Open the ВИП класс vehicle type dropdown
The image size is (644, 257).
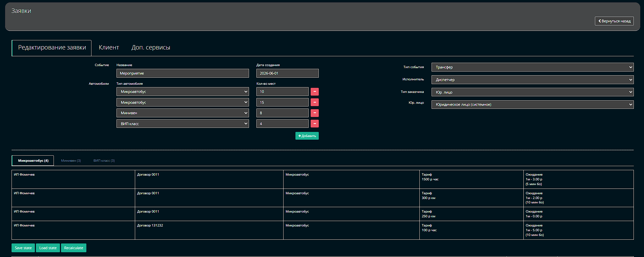[183, 124]
